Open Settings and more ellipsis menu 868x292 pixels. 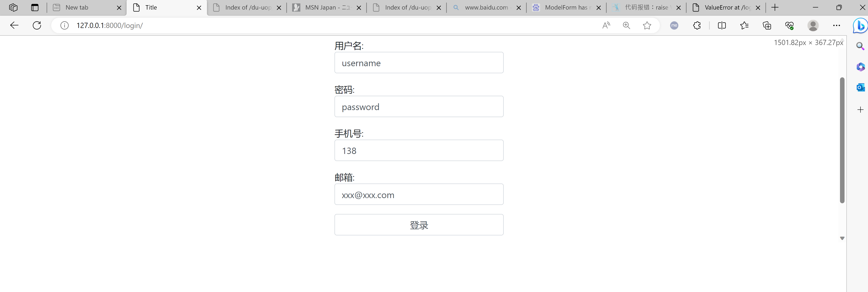pyautogui.click(x=836, y=25)
